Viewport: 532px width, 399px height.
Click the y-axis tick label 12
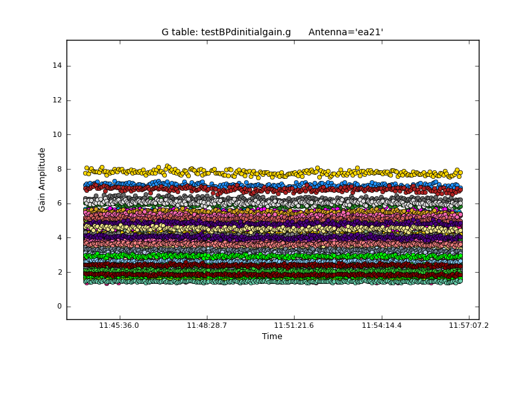[57, 100]
